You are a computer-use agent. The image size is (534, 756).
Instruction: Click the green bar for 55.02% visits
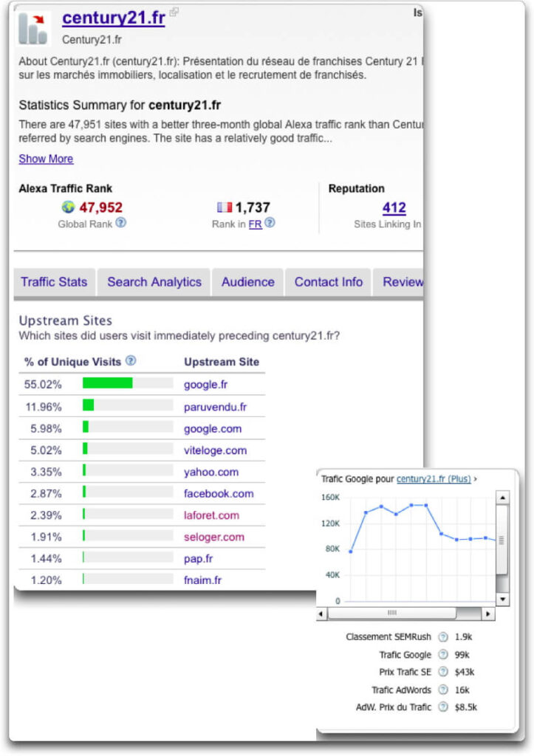(x=108, y=383)
